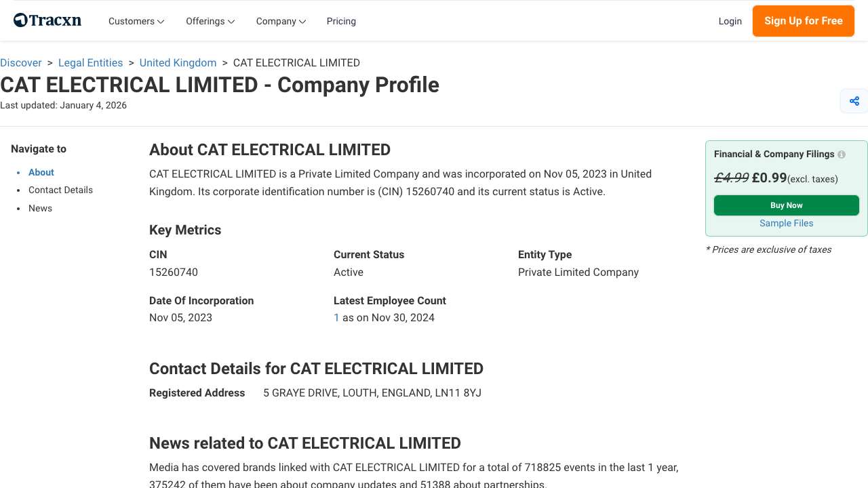Select Contact Details in the sidebar
Viewport: 868px width, 488px height.
tap(60, 190)
